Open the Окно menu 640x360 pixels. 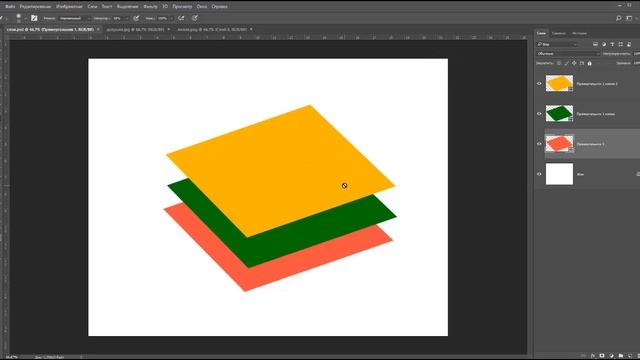tap(202, 7)
